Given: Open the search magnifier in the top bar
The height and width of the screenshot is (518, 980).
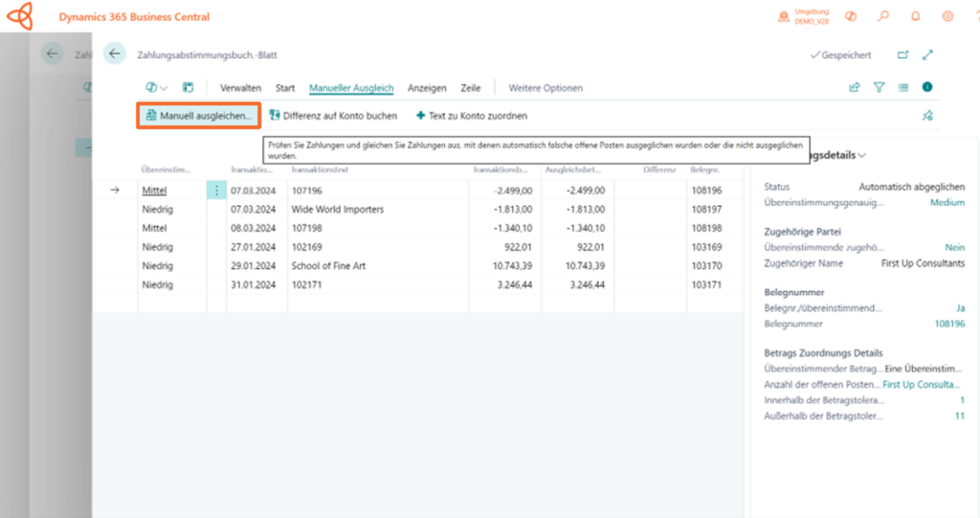Looking at the screenshot, I should tap(883, 17).
